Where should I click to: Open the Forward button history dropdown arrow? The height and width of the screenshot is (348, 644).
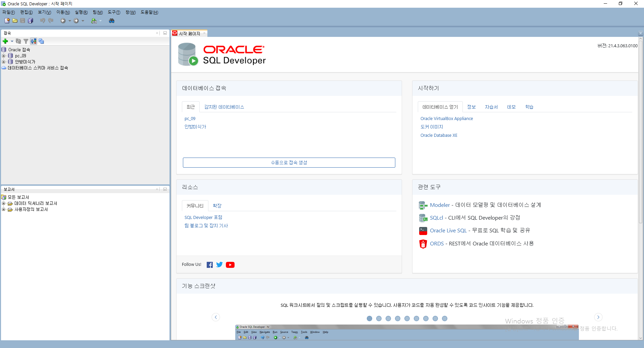pyautogui.click(x=83, y=21)
